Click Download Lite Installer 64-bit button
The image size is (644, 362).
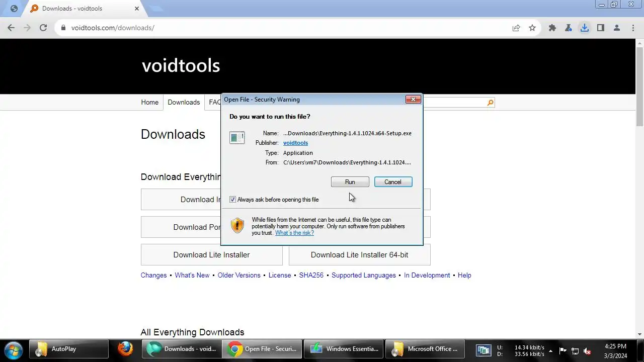tap(359, 255)
